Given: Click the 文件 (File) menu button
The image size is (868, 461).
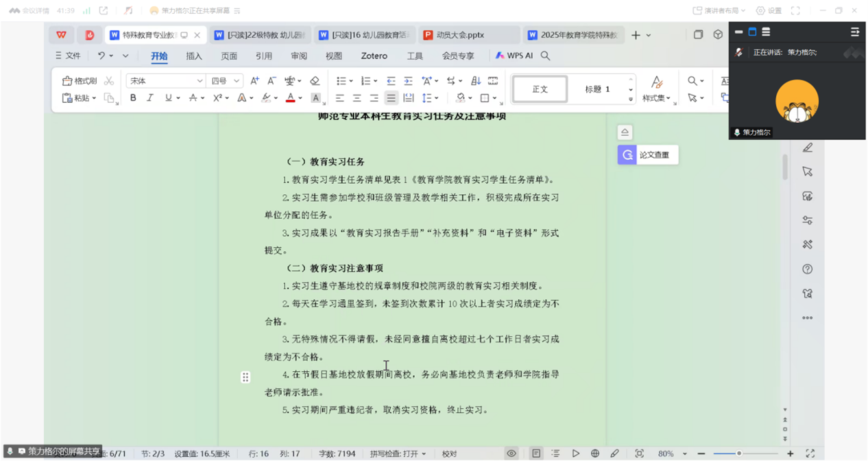Looking at the screenshot, I should [x=68, y=56].
